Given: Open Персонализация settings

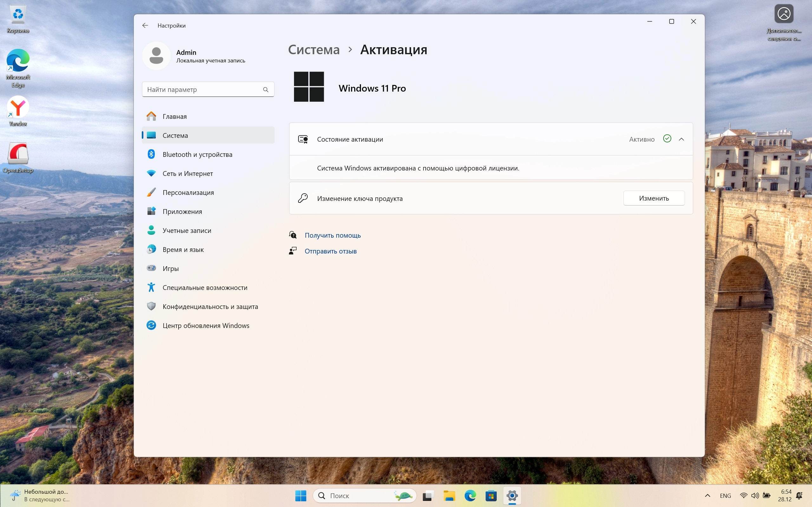Looking at the screenshot, I should click(188, 192).
